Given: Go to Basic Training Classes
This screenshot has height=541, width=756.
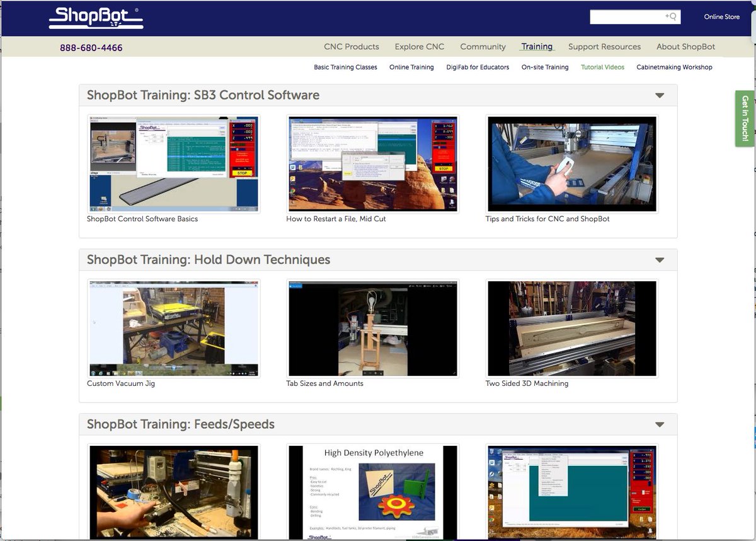Looking at the screenshot, I should pyautogui.click(x=345, y=67).
